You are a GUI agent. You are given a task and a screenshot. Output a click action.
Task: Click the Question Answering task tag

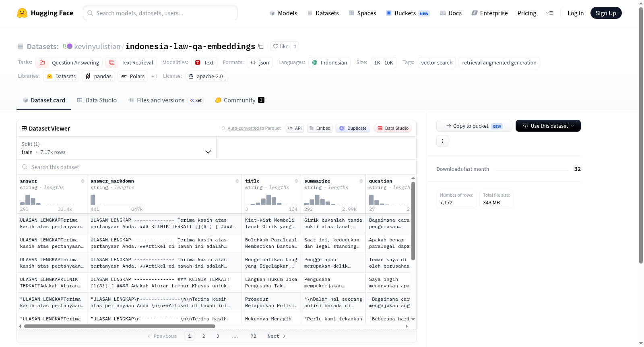69,62
